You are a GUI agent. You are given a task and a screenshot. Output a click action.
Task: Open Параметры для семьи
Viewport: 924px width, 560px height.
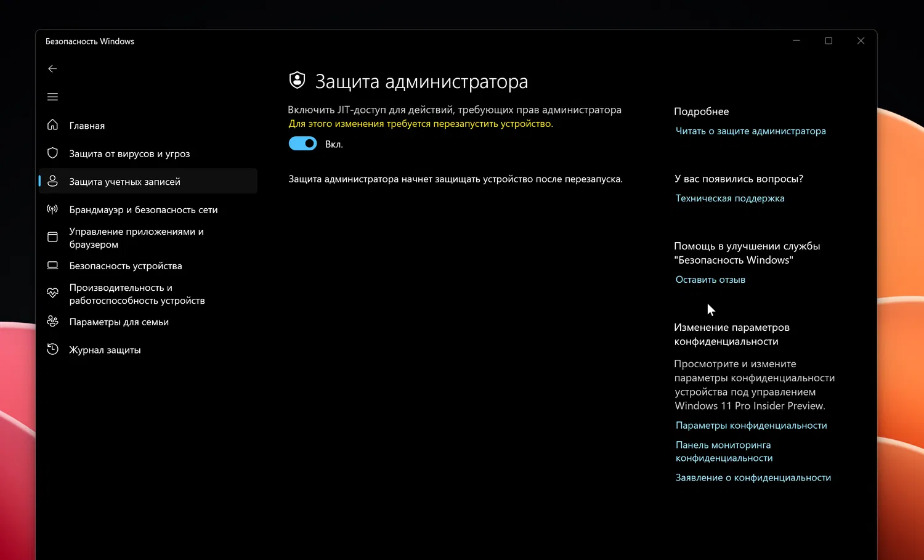click(119, 322)
